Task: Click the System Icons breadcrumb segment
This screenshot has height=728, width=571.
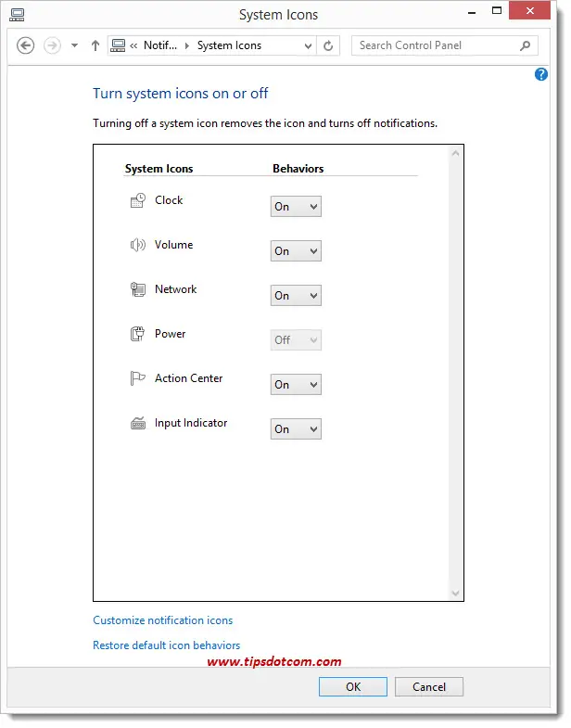Action: click(229, 45)
